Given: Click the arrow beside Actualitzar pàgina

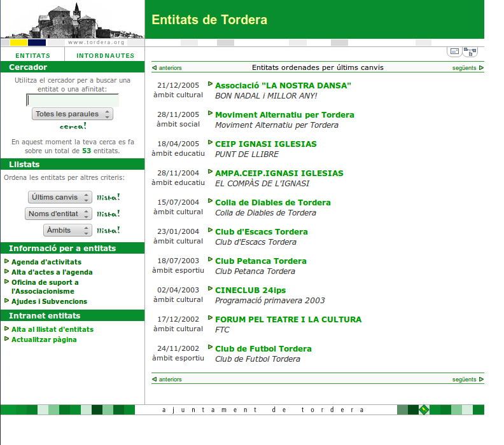Looking at the screenshot, I should (6, 339).
